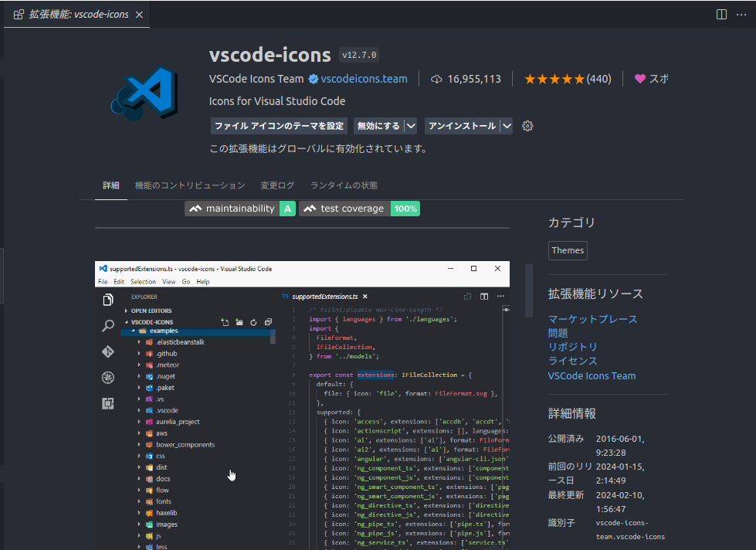This screenshot has height=550, width=756.
Task: Switch to the 機能のコントリビューション tab
Action: tap(190, 185)
